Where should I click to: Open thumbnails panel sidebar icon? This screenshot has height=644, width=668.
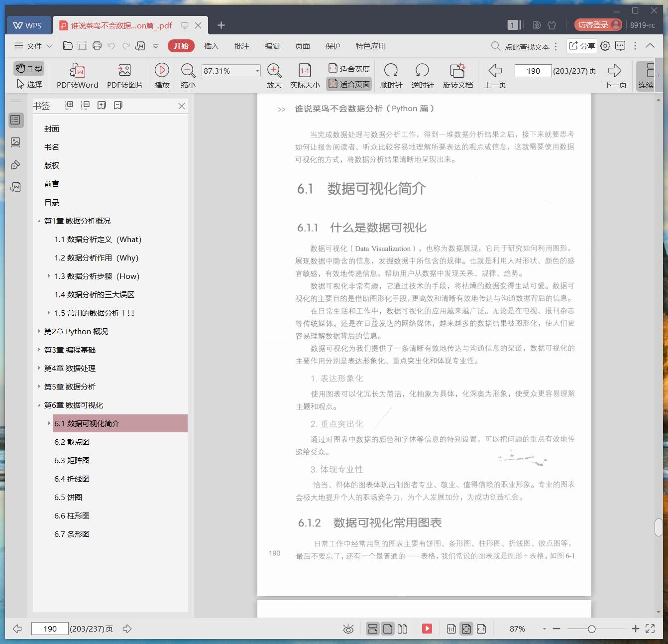(x=16, y=142)
